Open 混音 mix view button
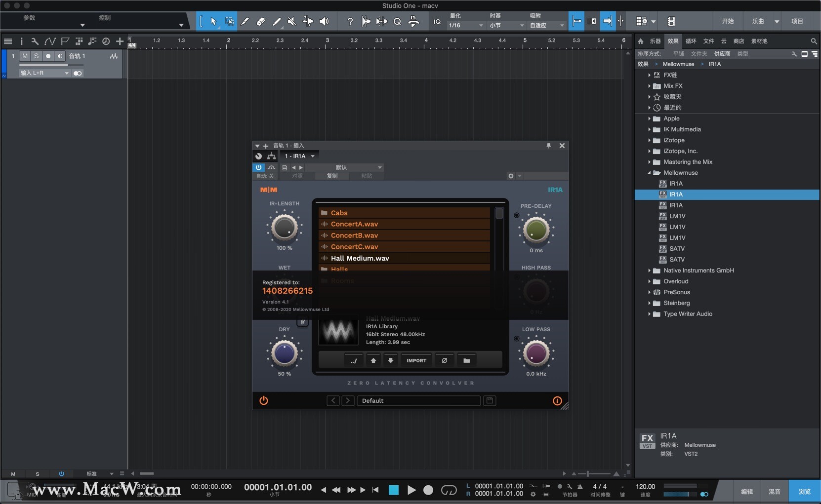821x504 pixels. coord(775,492)
